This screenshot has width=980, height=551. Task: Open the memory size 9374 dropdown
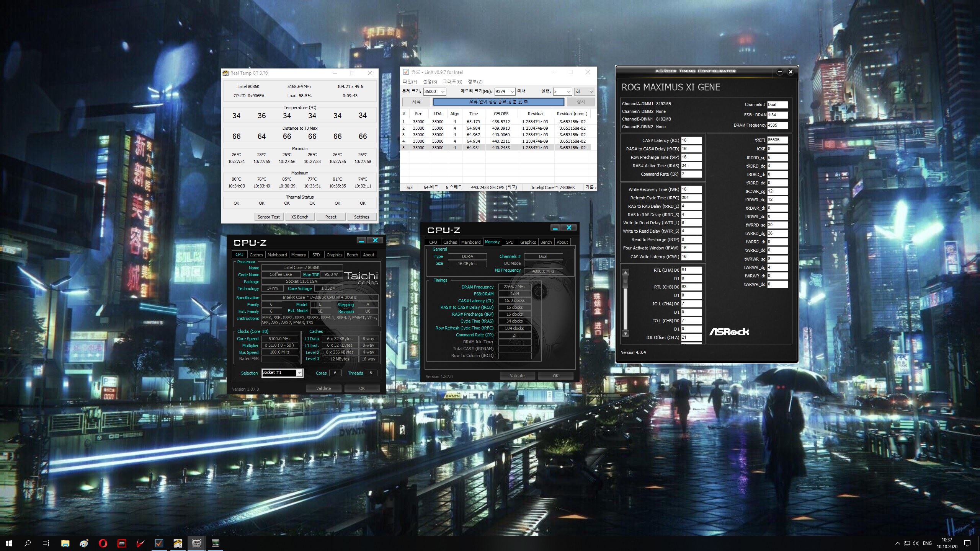click(512, 91)
